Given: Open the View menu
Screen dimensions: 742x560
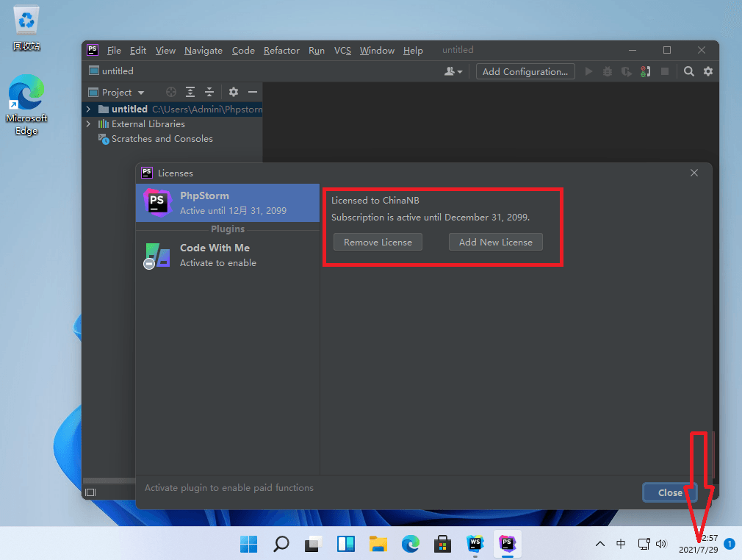Looking at the screenshot, I should tap(165, 50).
